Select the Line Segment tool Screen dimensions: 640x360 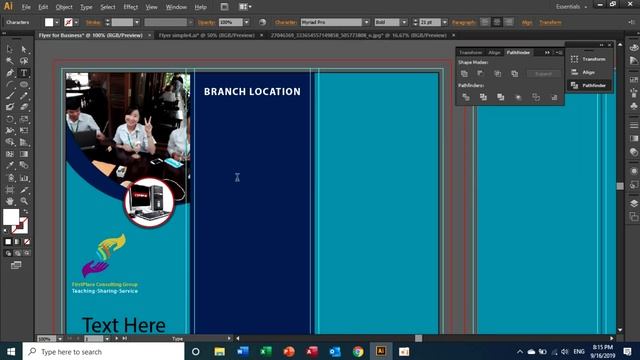click(10, 84)
